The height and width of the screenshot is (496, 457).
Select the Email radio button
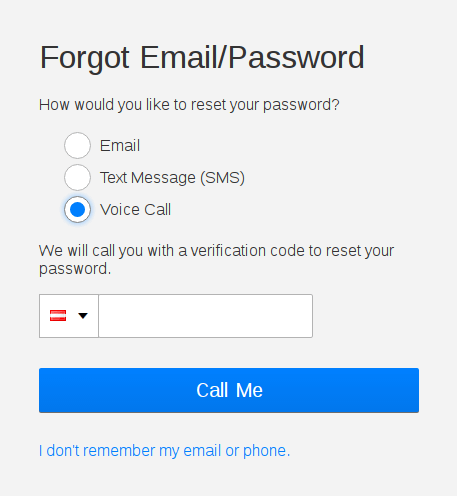pos(77,145)
